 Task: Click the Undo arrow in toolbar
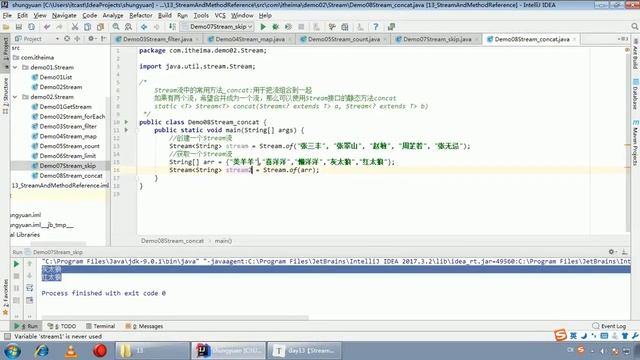click(47, 27)
